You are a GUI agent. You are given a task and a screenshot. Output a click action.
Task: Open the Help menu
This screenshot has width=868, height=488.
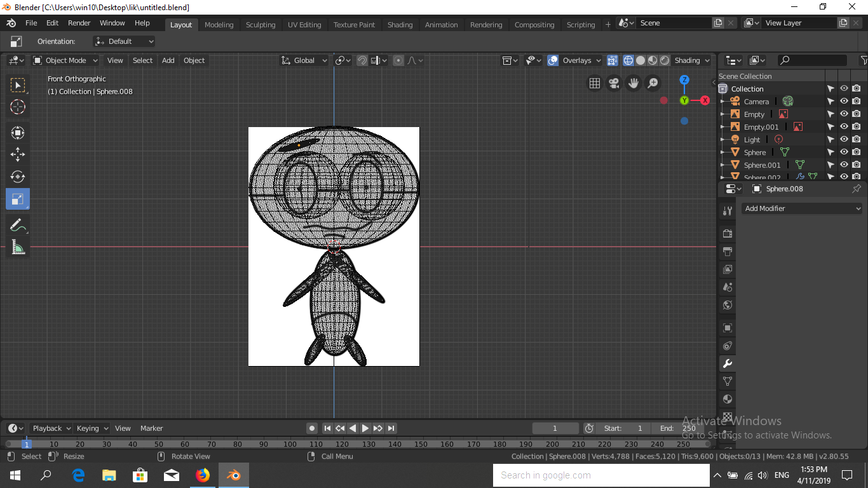(x=142, y=23)
